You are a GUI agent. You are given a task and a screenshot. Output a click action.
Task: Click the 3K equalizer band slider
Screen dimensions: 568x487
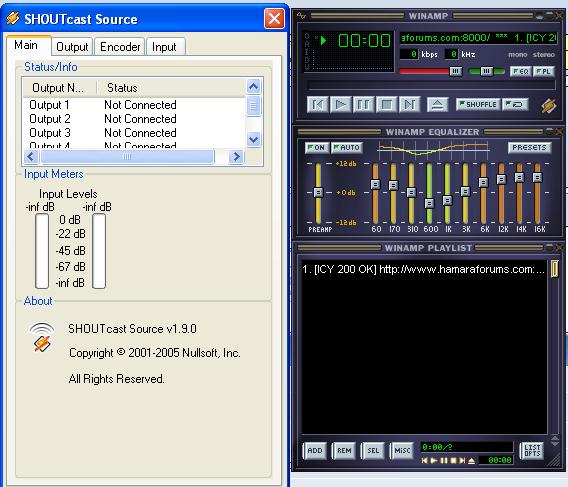click(465, 192)
